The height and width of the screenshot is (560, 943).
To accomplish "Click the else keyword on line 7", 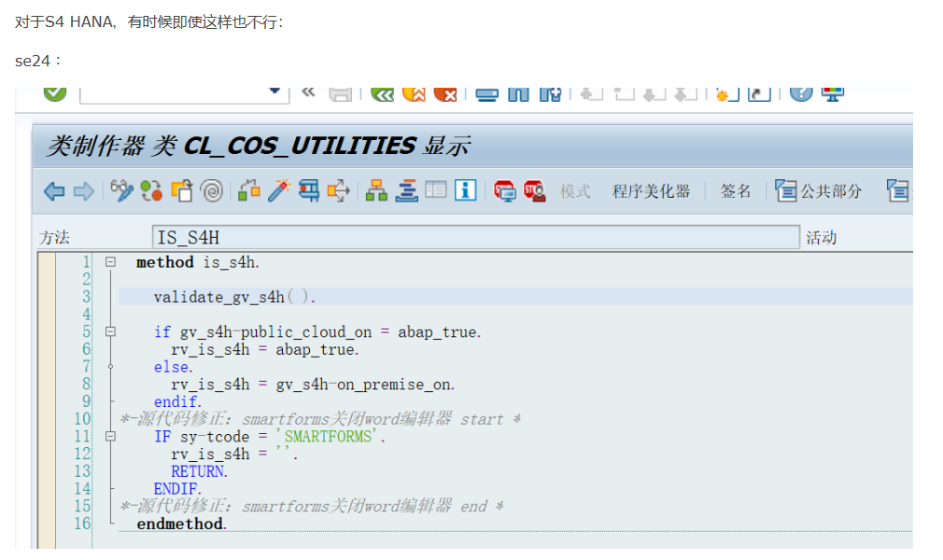I will click(174, 366).
